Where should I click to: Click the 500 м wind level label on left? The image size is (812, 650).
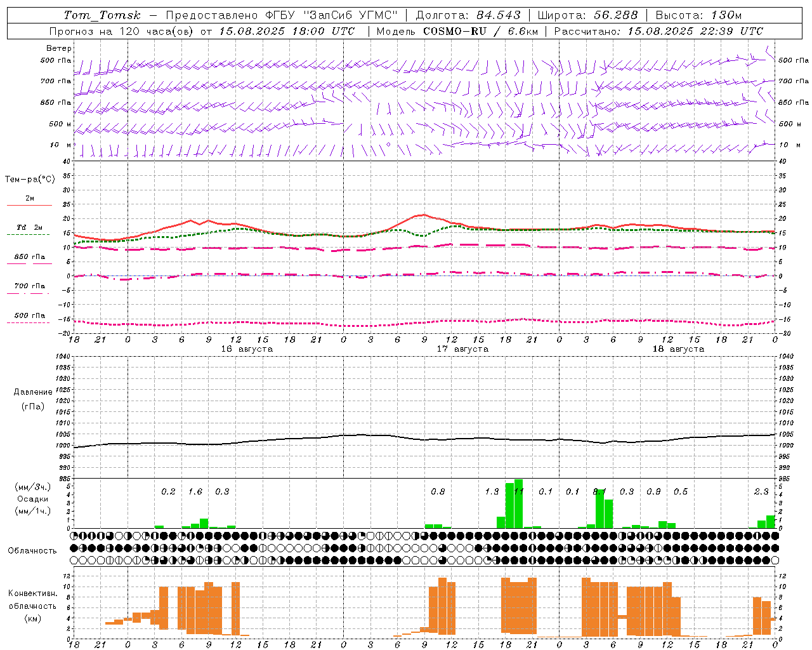click(60, 124)
